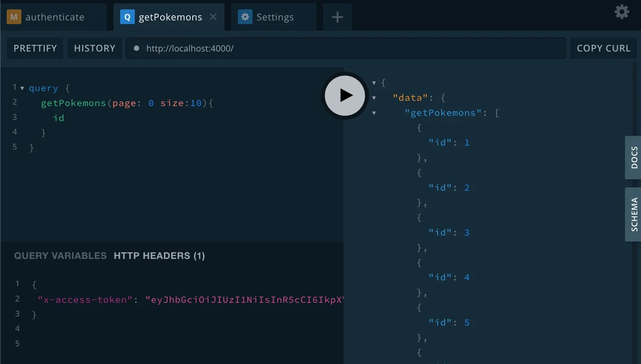Collapse the "data" response node
This screenshot has height=364, width=641.
(x=374, y=98)
